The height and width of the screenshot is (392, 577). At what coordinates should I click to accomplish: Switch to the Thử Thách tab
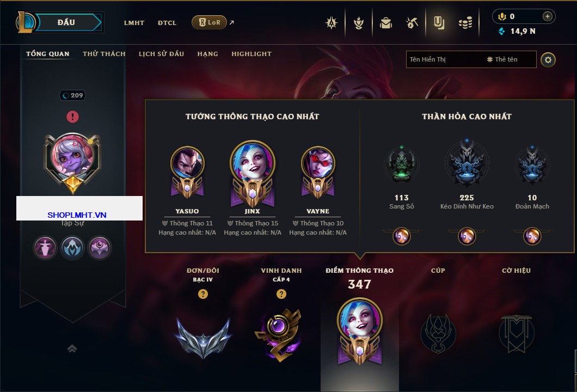(x=104, y=54)
